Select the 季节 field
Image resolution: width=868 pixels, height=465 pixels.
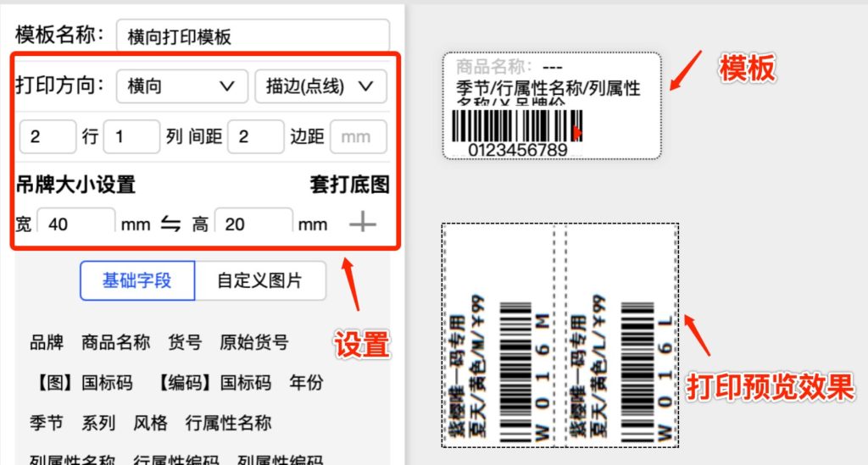pyautogui.click(x=47, y=423)
